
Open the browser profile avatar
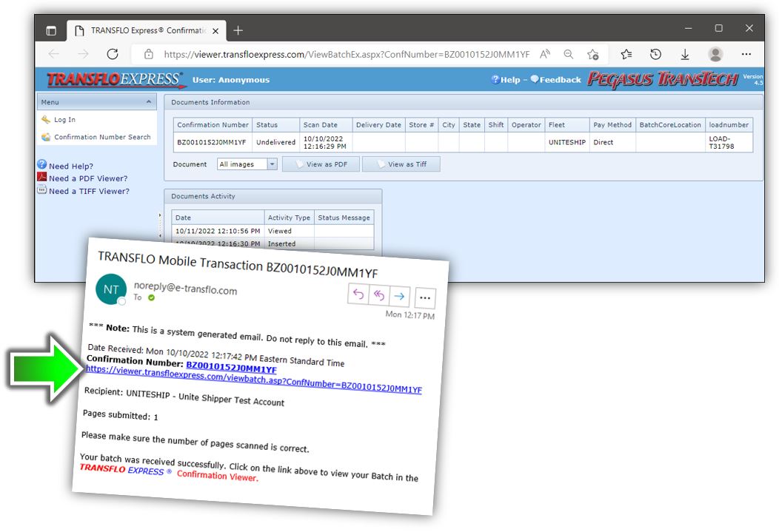[715, 54]
